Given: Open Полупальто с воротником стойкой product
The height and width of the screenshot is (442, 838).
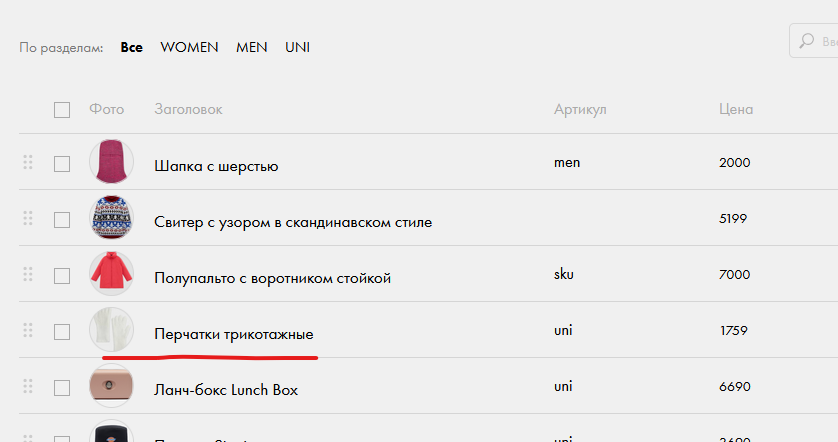Looking at the screenshot, I should coord(272,278).
